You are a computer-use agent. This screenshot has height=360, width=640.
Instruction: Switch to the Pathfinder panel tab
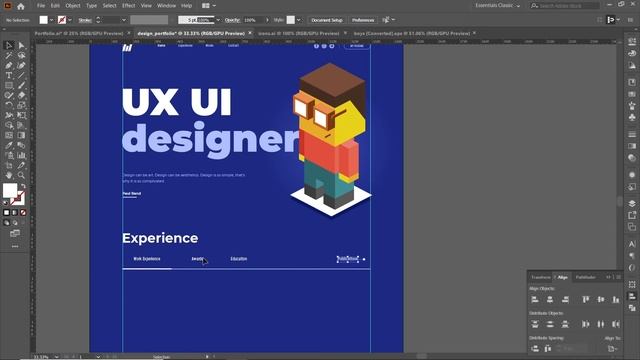(585, 278)
